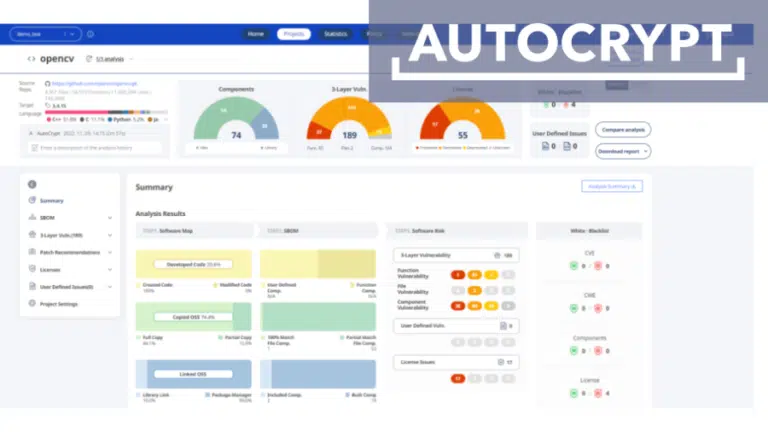Click the Analysis Summary button
Image resolution: width=768 pixels, height=432 pixels.
point(611,186)
